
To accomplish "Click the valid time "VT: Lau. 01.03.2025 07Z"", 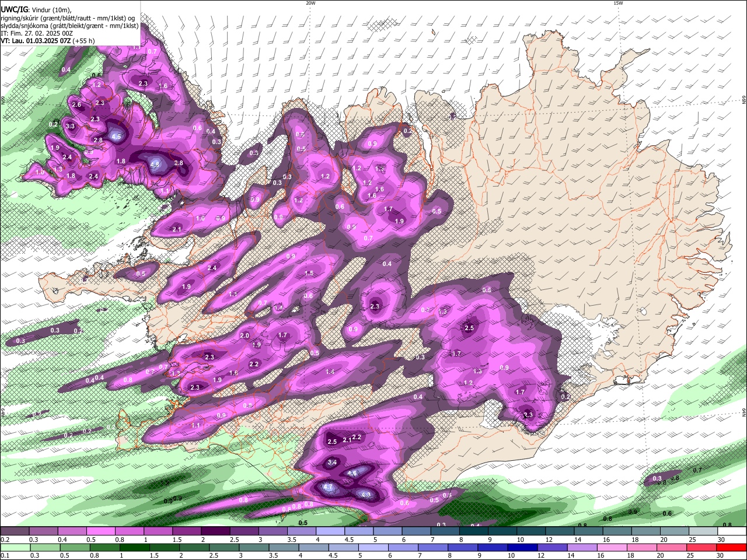I will coord(36,41).
